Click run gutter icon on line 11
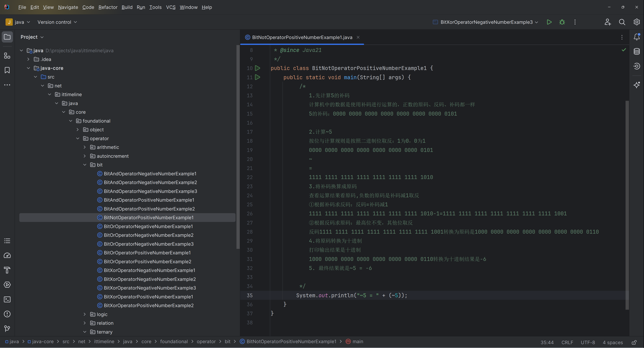 [257, 77]
